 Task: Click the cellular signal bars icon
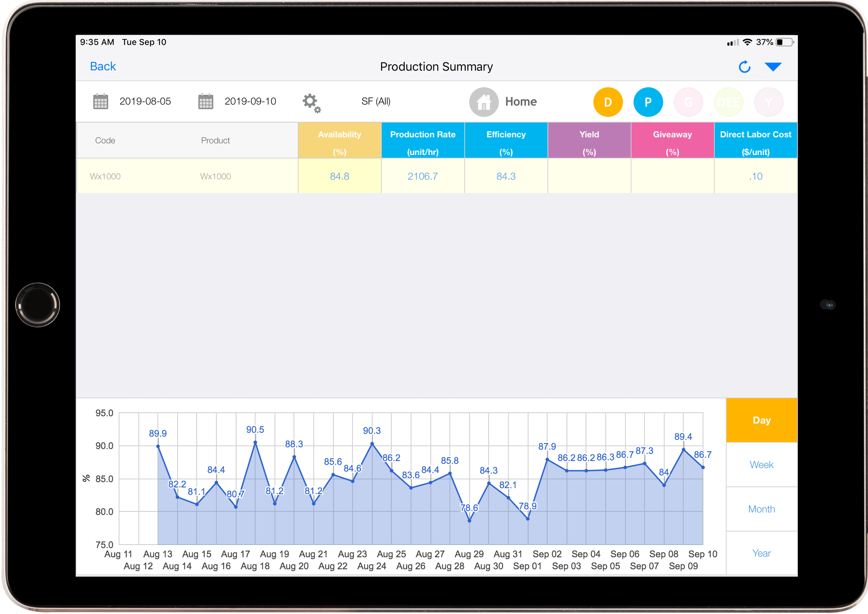733,43
